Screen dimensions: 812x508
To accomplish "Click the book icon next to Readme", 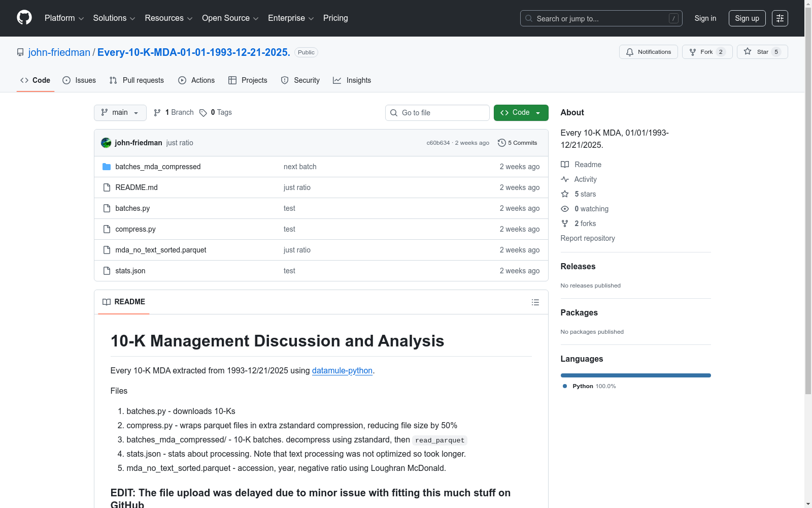I will tap(565, 165).
